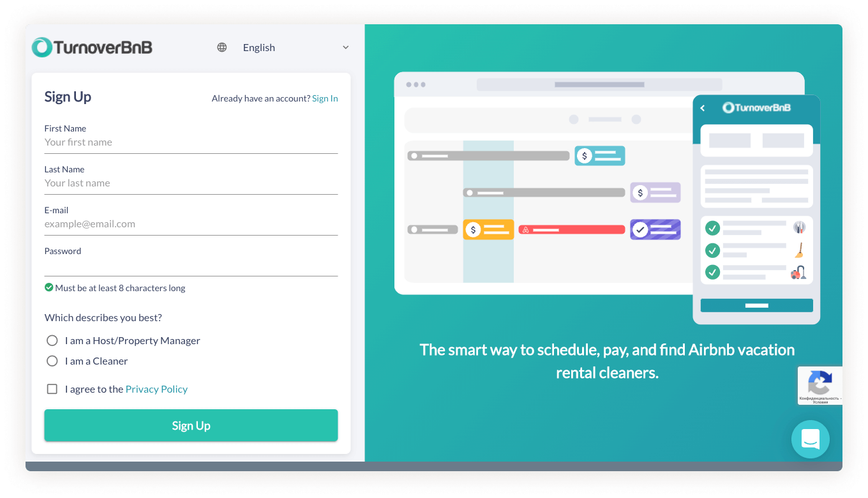The image size is (868, 498).
Task: Focus the First Name field
Action: (191, 142)
